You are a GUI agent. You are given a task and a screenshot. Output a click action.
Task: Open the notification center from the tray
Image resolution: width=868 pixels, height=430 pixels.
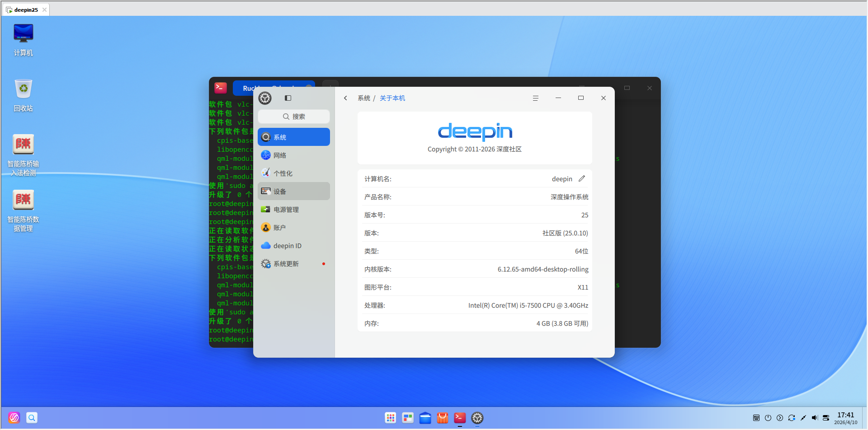[x=826, y=418]
